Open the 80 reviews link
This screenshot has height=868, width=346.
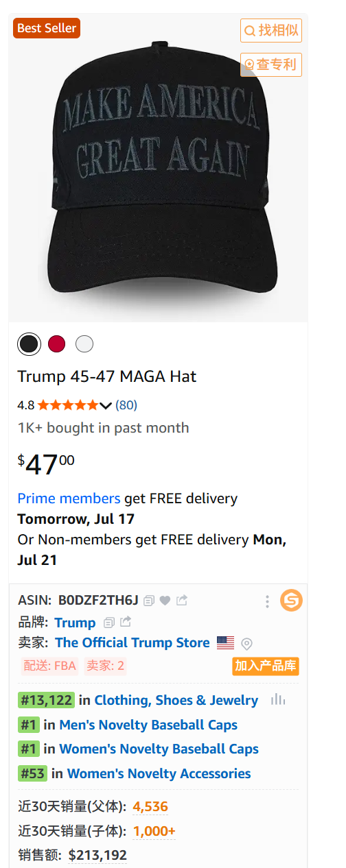tap(126, 405)
